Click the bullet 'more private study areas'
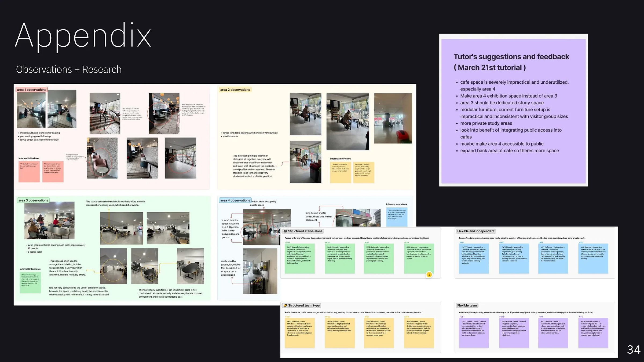Screen dimensions: 644x362 point(486,123)
